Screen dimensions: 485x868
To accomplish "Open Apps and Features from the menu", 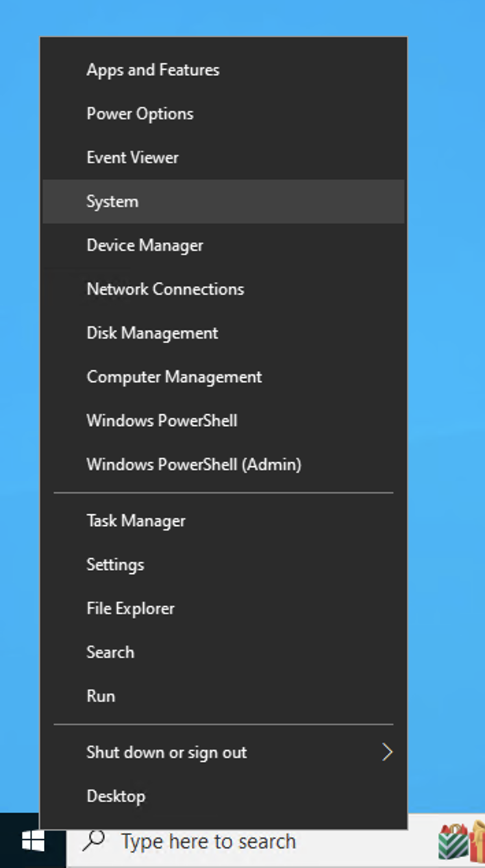I will point(223,70).
